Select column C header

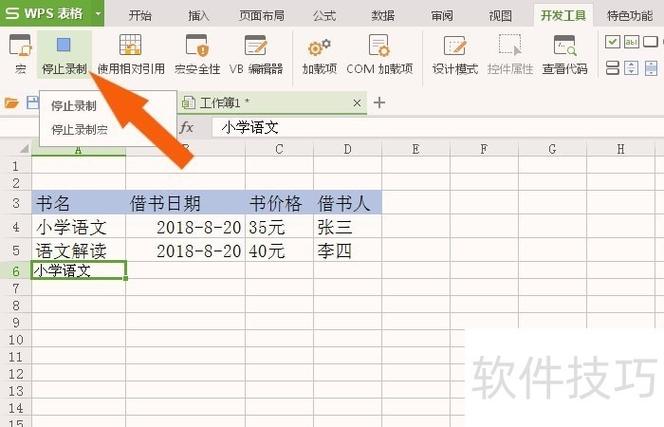pos(279,149)
